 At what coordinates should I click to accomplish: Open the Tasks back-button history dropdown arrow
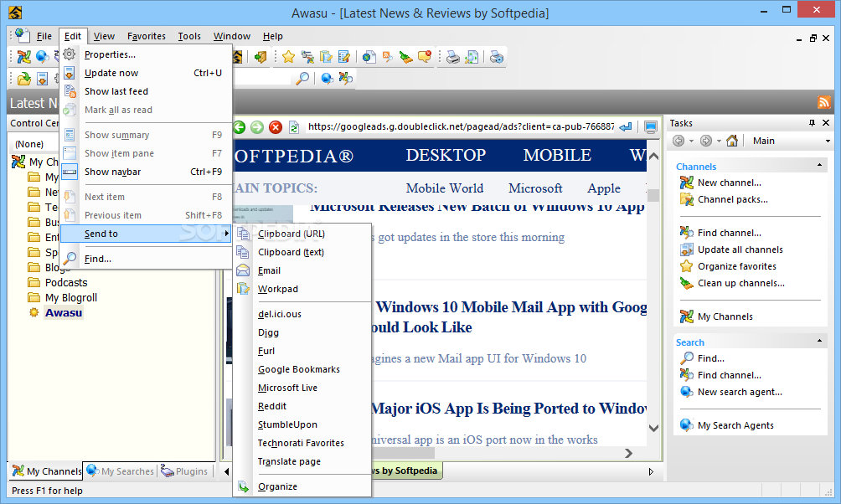pos(691,141)
